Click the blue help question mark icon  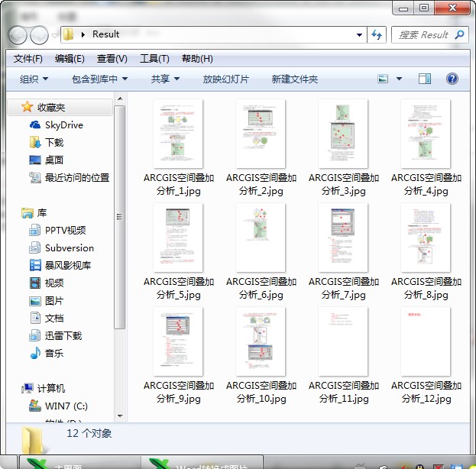[452, 79]
